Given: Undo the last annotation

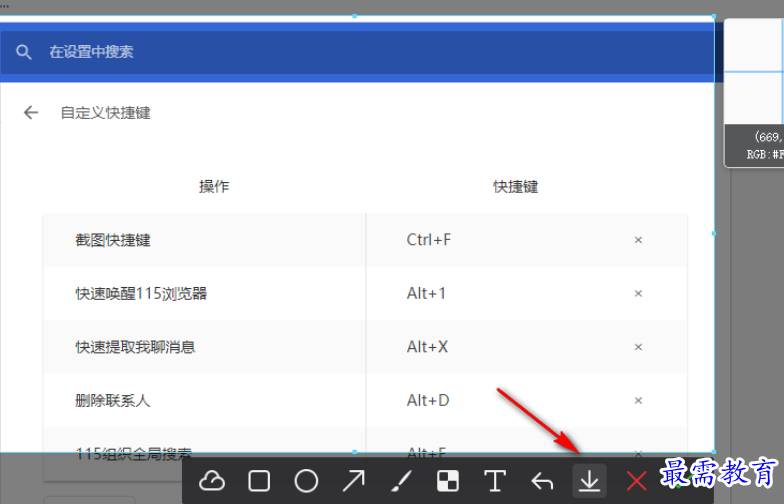Looking at the screenshot, I should coord(542,482).
